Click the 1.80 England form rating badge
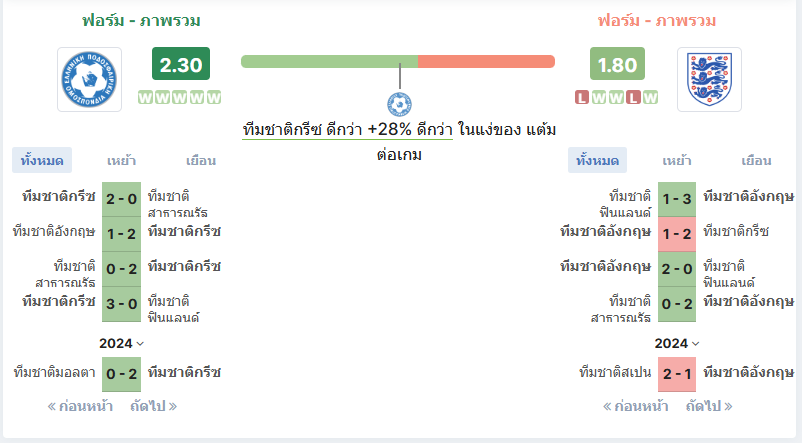 [x=617, y=64]
